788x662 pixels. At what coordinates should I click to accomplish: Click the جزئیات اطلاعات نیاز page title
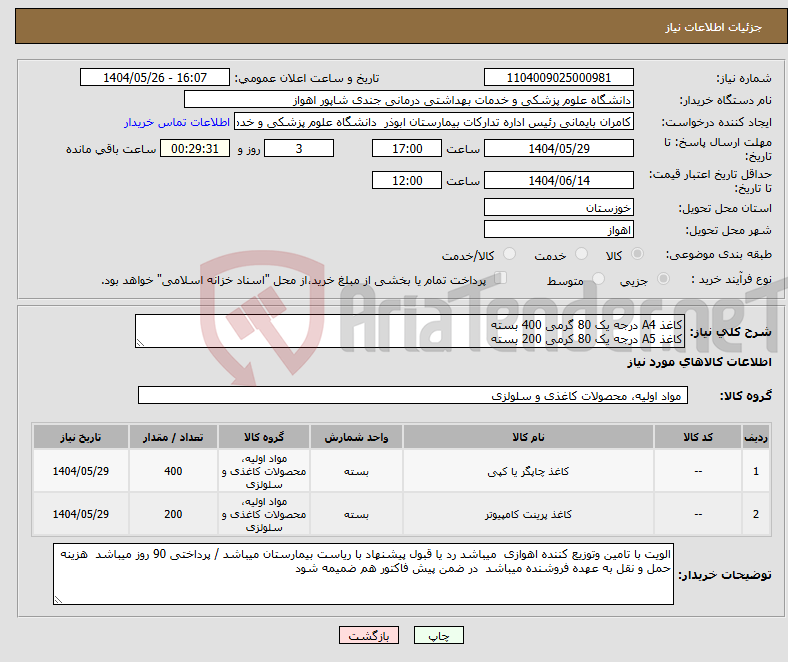pos(714,27)
